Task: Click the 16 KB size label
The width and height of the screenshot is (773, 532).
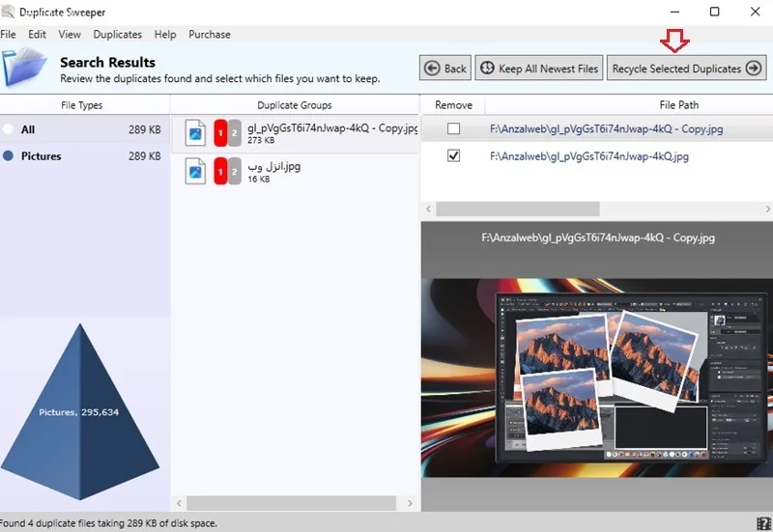Action: [259, 180]
